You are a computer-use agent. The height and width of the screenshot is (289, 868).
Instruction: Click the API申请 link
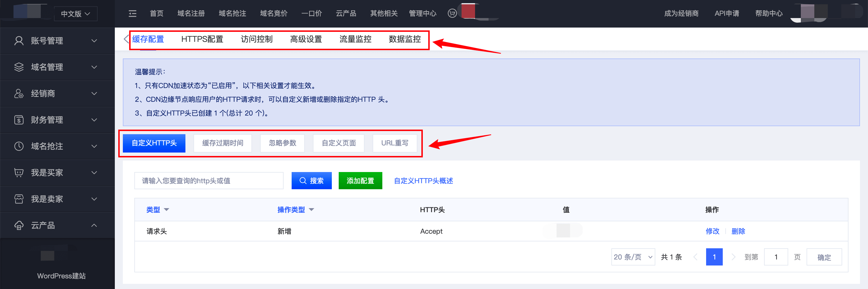pyautogui.click(x=727, y=13)
